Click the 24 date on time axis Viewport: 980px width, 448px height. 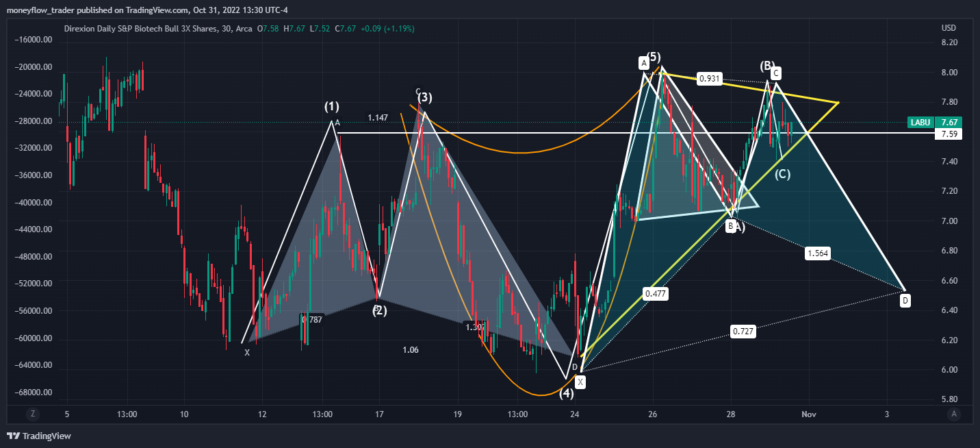575,414
